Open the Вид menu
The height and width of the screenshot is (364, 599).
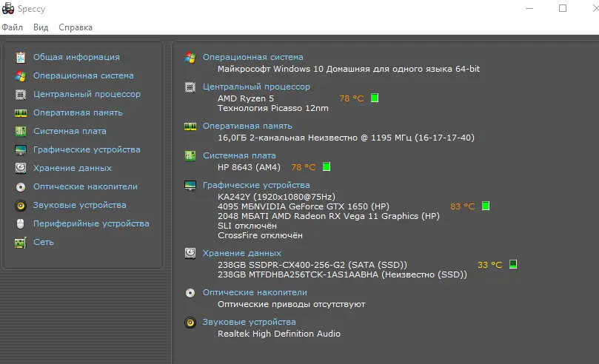click(41, 27)
